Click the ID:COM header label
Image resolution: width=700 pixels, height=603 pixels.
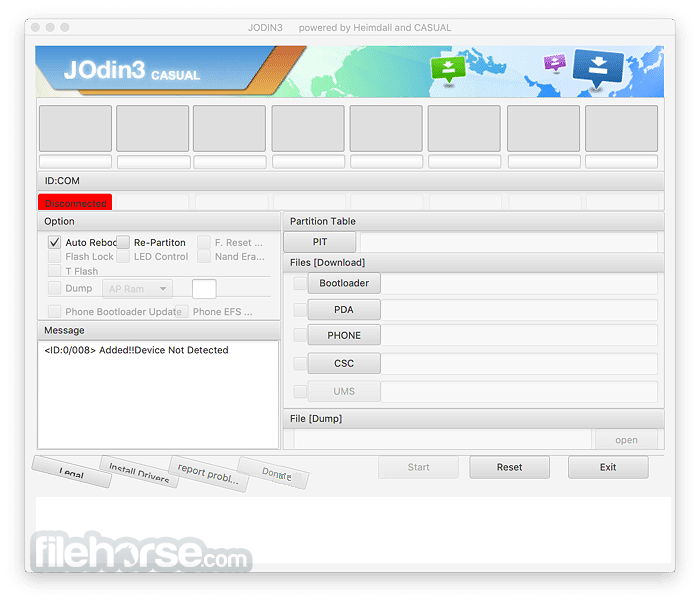[x=62, y=181]
